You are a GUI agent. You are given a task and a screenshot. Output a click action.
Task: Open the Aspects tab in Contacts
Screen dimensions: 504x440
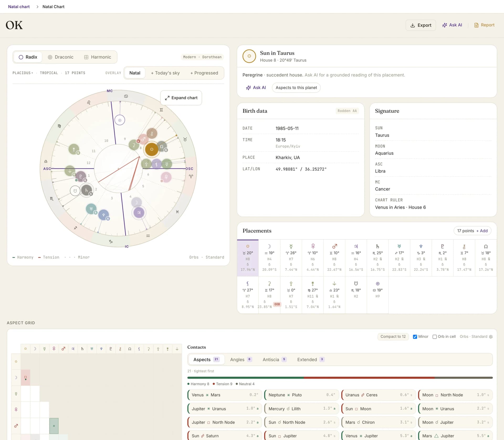[x=206, y=359]
